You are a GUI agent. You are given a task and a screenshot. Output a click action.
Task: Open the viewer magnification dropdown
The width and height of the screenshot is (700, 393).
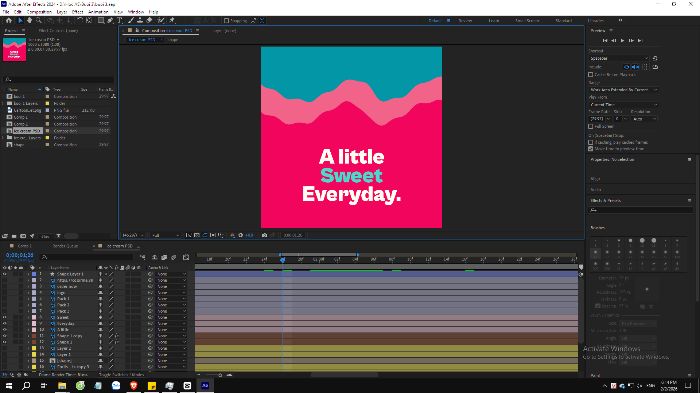coord(133,235)
